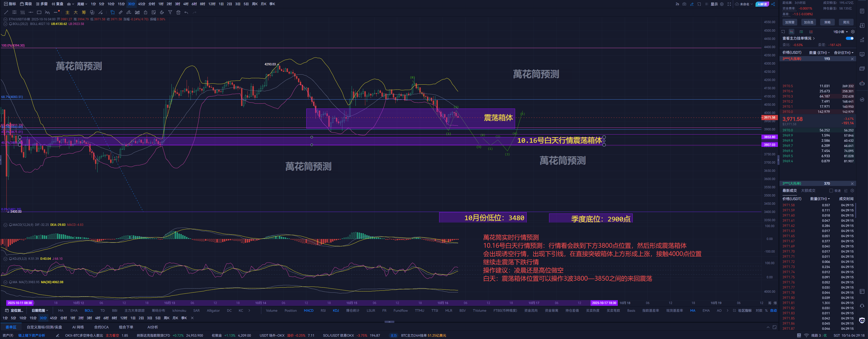Enter fullscreen chart mode
Screen dimensions: 868x339
pyautogui.click(x=729, y=4)
